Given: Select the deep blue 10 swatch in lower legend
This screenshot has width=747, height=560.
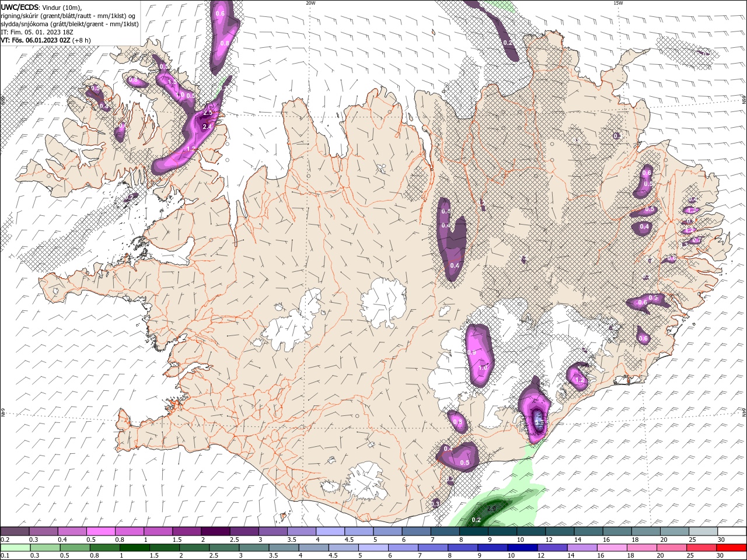Looking at the screenshot, I should 522,548.
